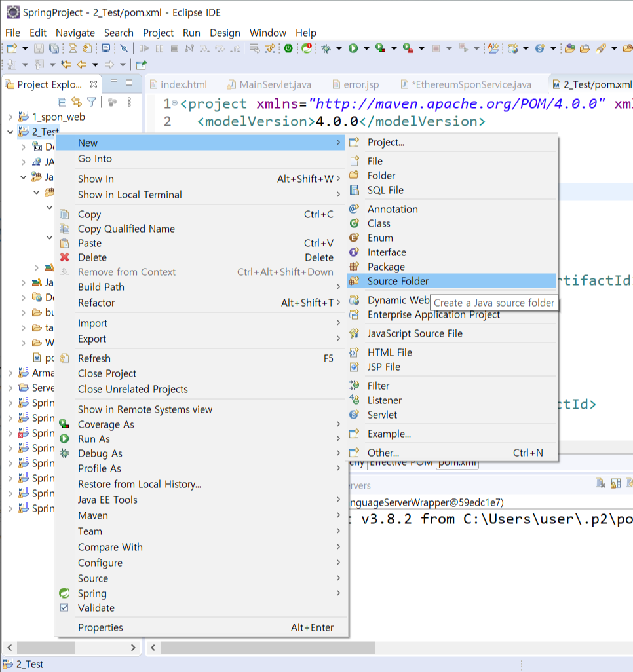Click the Open Type folder icon
The width and height of the screenshot is (633, 672).
[570, 48]
